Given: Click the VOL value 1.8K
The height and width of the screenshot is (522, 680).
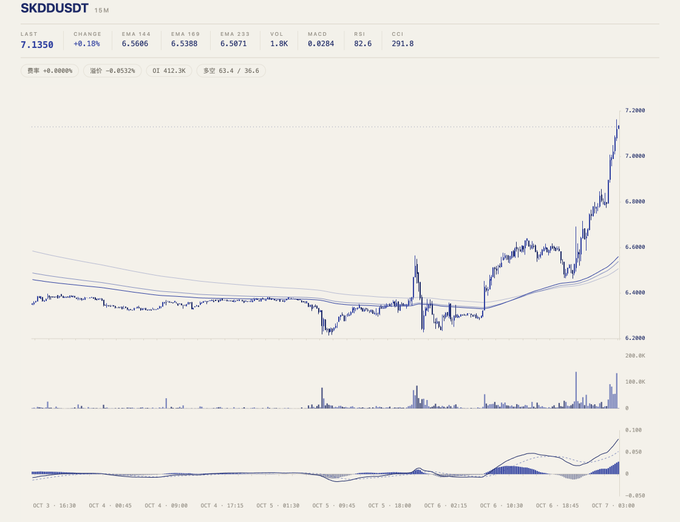Looking at the screenshot, I should pyautogui.click(x=279, y=44).
